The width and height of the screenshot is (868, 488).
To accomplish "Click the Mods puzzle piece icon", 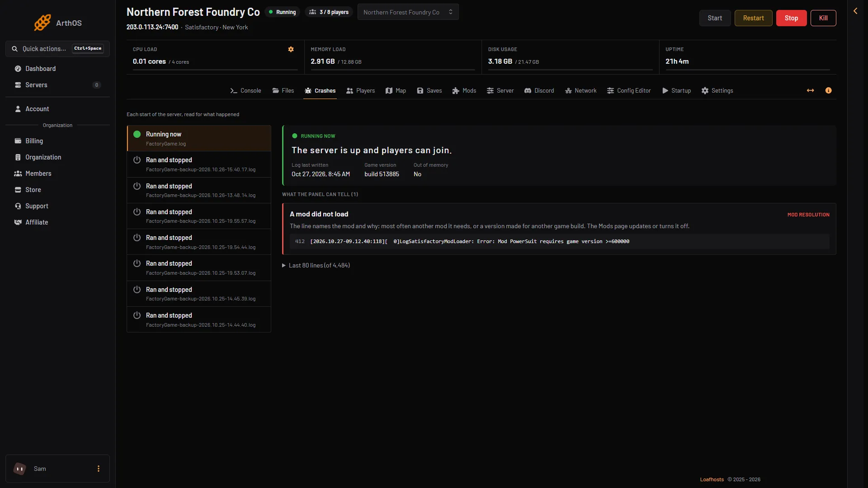I will pos(456,91).
